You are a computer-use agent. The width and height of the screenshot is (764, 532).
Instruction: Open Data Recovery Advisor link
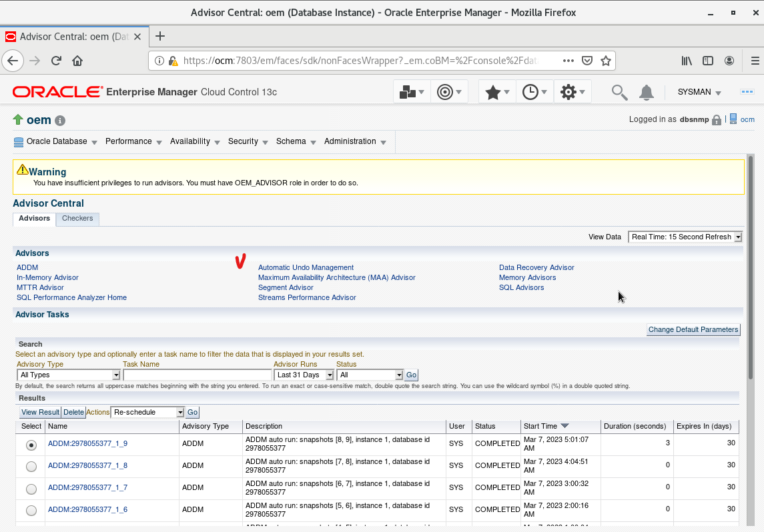pyautogui.click(x=536, y=268)
